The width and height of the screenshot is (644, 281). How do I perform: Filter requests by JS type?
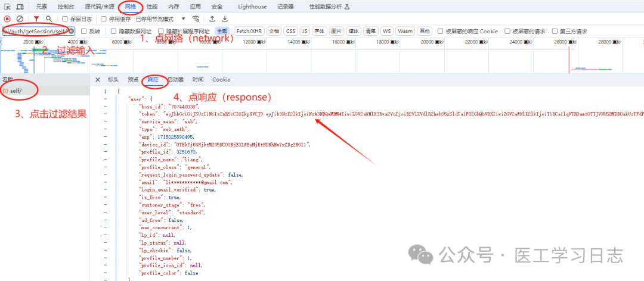coord(305,31)
